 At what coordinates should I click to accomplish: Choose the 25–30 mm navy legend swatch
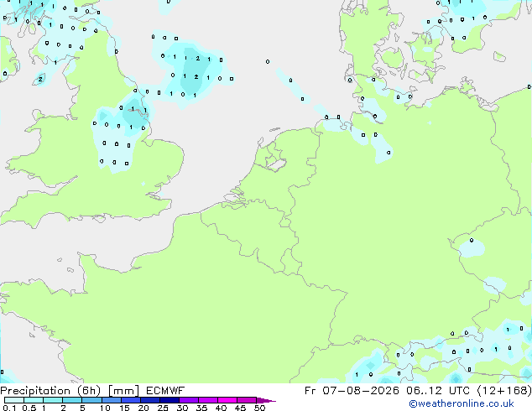pos(169,400)
